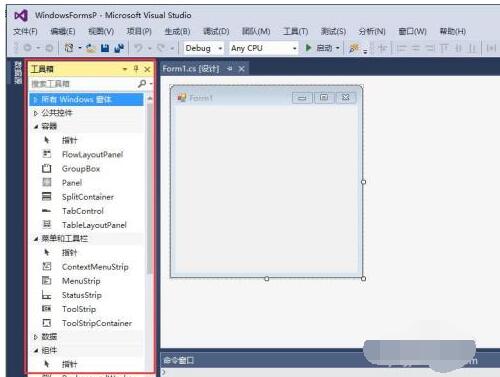The image size is (500, 377).
Task: Click the Undo arrow icon
Action: tap(138, 48)
